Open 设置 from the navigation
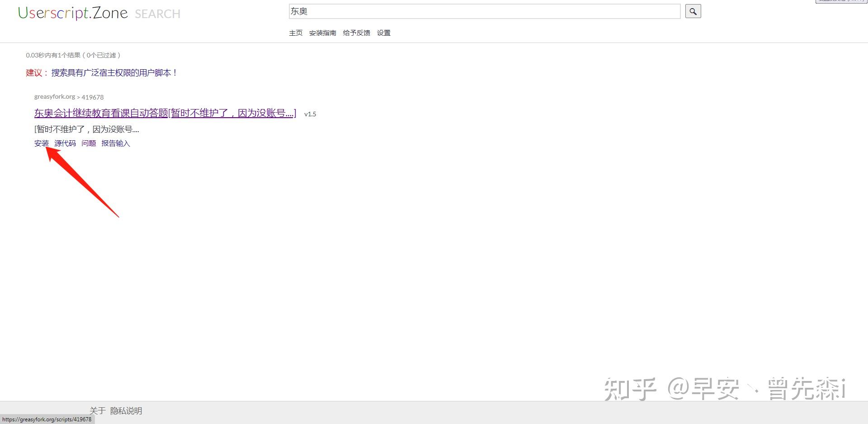Viewport: 868px width, 424px height. (384, 33)
